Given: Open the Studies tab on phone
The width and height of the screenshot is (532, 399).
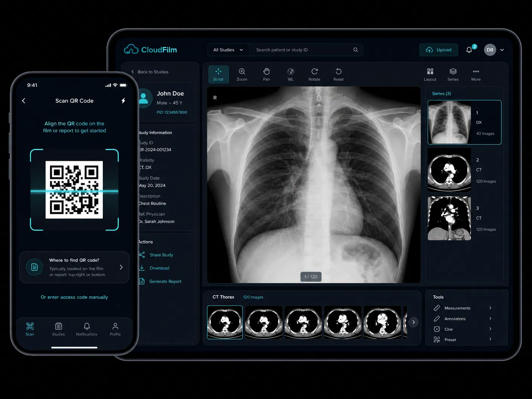Looking at the screenshot, I should pyautogui.click(x=59, y=329).
